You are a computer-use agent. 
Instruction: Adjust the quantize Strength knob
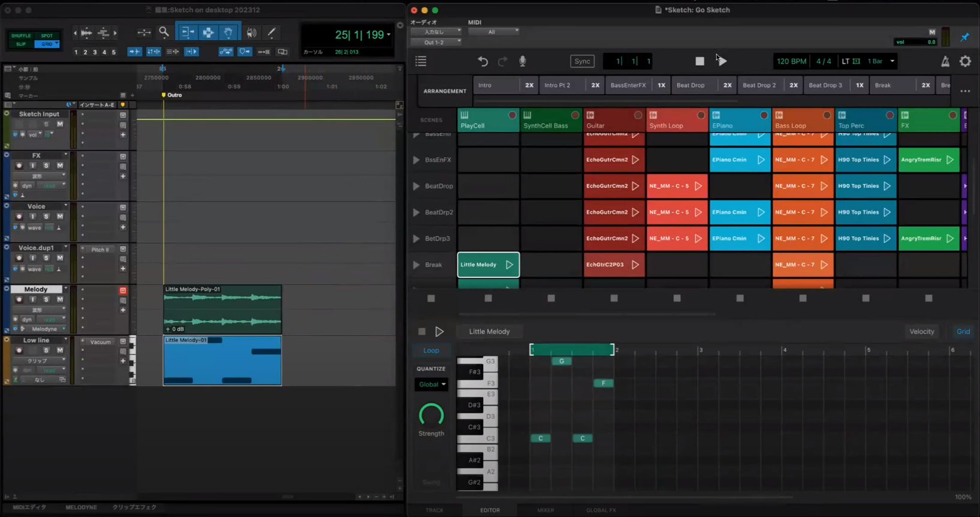431,414
